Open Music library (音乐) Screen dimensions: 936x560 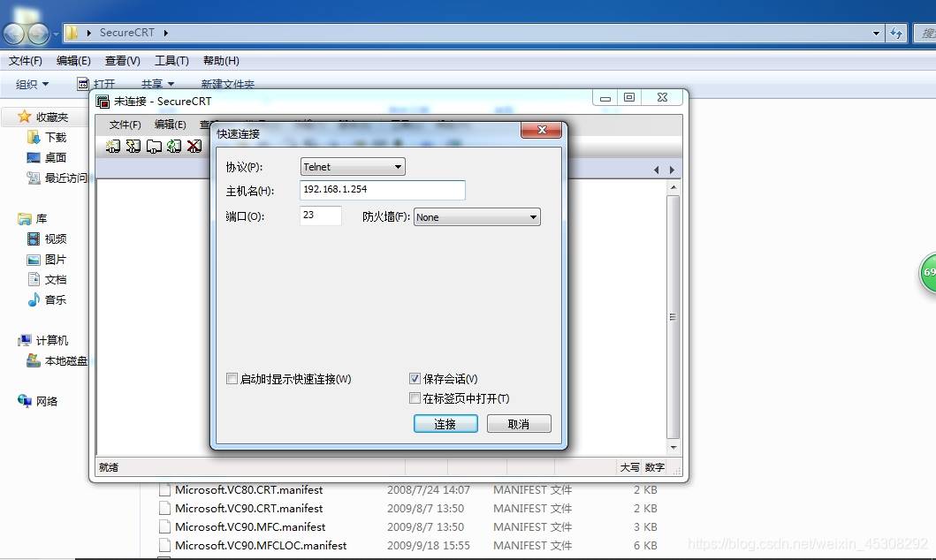[47, 300]
